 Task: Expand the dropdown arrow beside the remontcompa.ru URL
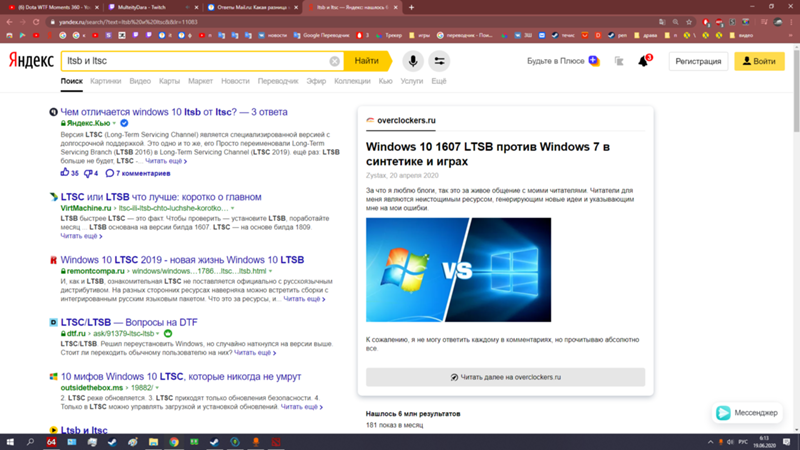click(270, 271)
